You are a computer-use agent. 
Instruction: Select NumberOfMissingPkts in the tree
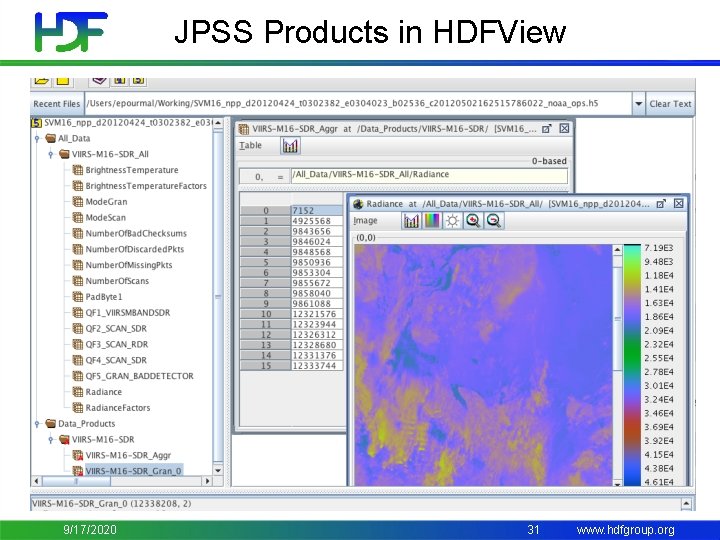click(129, 265)
